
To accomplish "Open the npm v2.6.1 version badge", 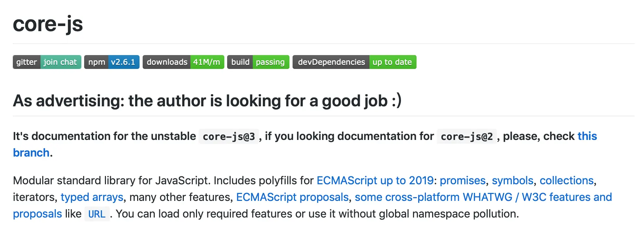I will (x=111, y=62).
